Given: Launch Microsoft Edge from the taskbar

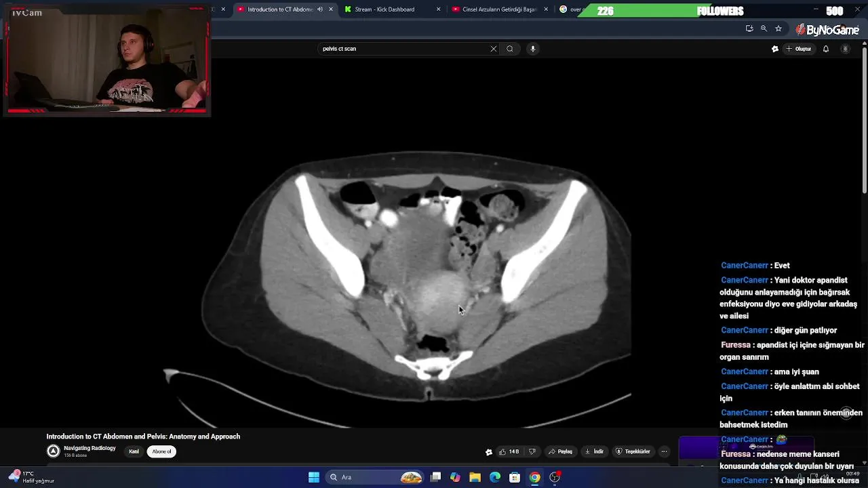Looking at the screenshot, I should click(x=495, y=477).
